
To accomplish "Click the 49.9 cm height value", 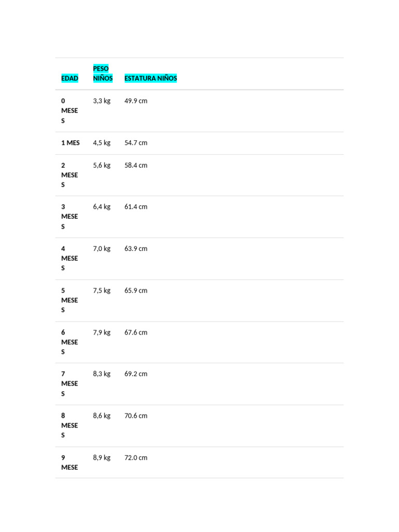I will tap(136, 101).
